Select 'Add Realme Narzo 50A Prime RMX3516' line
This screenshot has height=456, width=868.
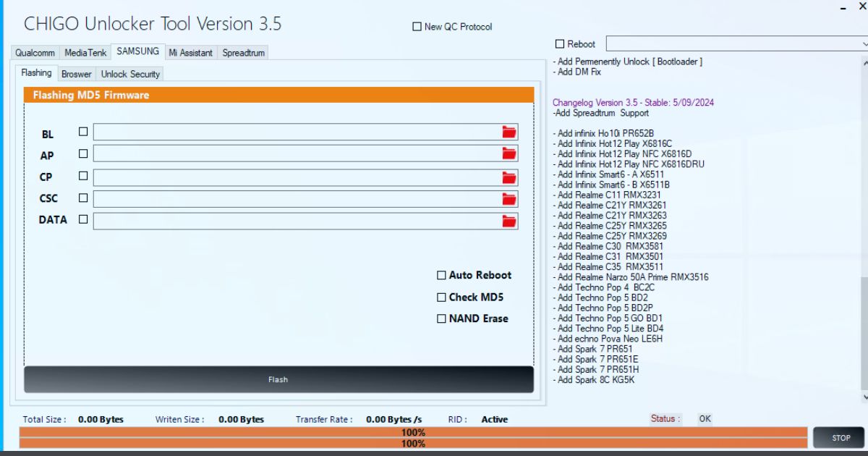tap(631, 277)
